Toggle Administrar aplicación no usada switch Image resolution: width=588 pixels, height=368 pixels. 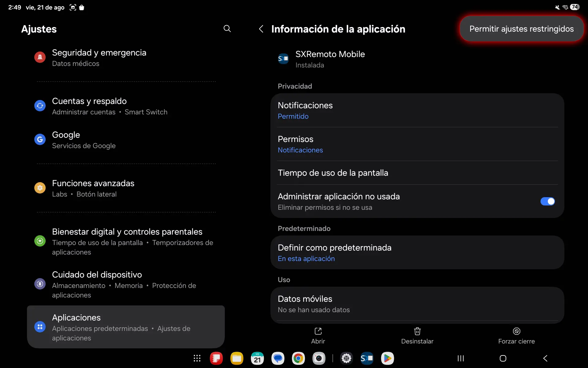tap(547, 201)
